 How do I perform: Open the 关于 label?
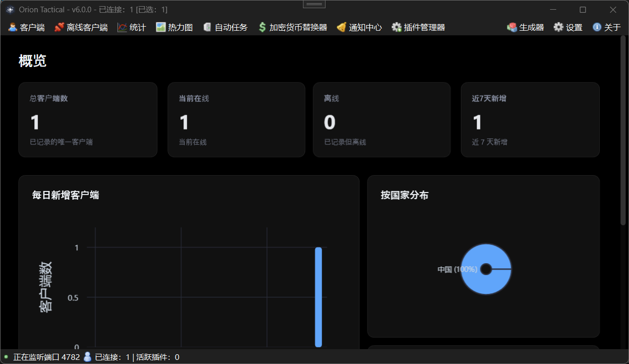point(613,28)
